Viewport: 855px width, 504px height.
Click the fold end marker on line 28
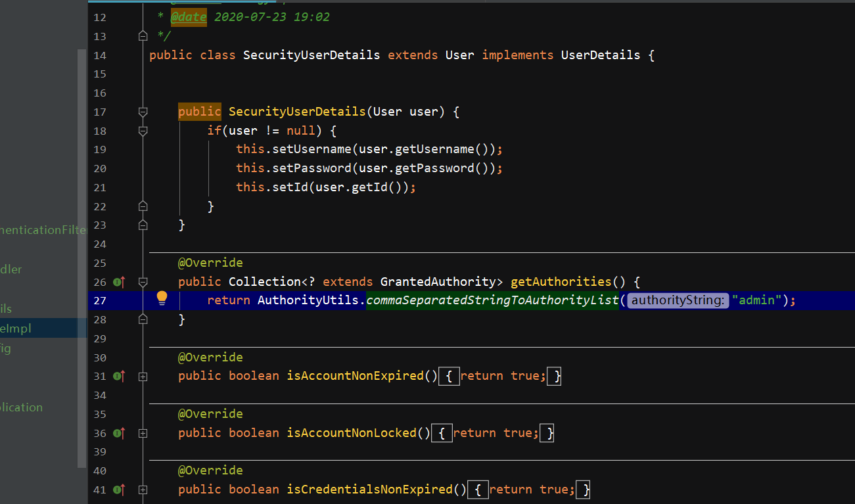pyautogui.click(x=143, y=319)
